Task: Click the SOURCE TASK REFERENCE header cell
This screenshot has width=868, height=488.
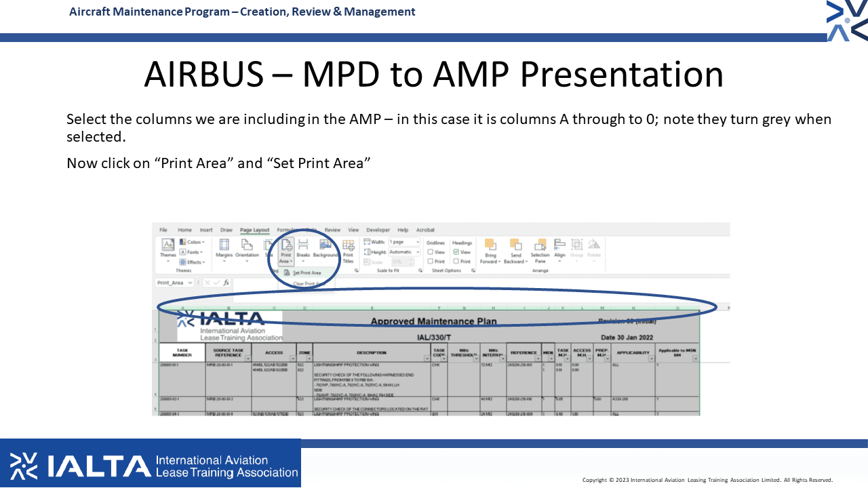Action: [x=229, y=352]
